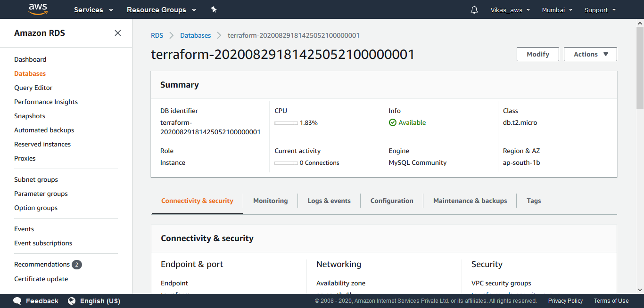Expand the Resource Groups dropdown

coord(161,10)
